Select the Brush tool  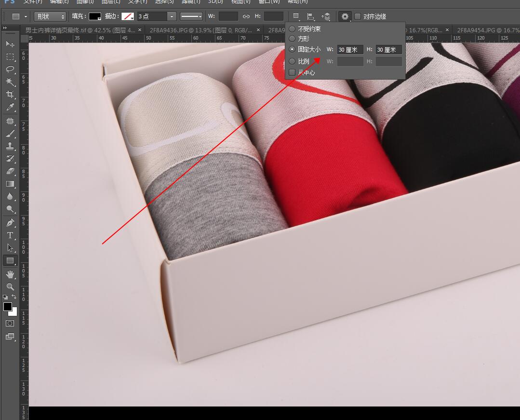[x=10, y=134]
